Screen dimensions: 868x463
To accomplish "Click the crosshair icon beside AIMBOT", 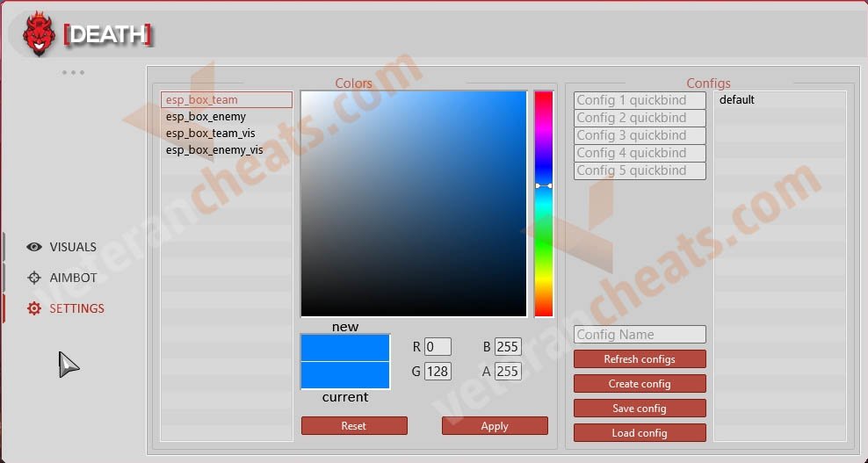I will (x=34, y=278).
